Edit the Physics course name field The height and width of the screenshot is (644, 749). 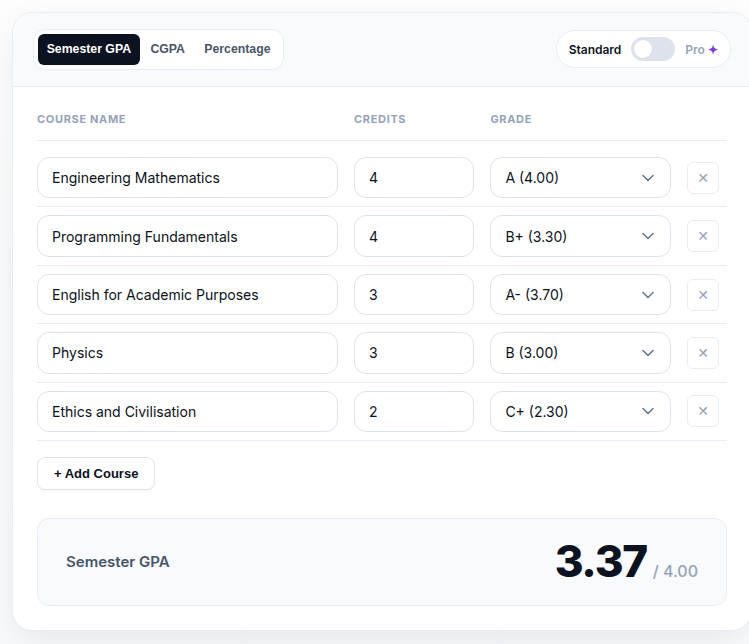(187, 353)
